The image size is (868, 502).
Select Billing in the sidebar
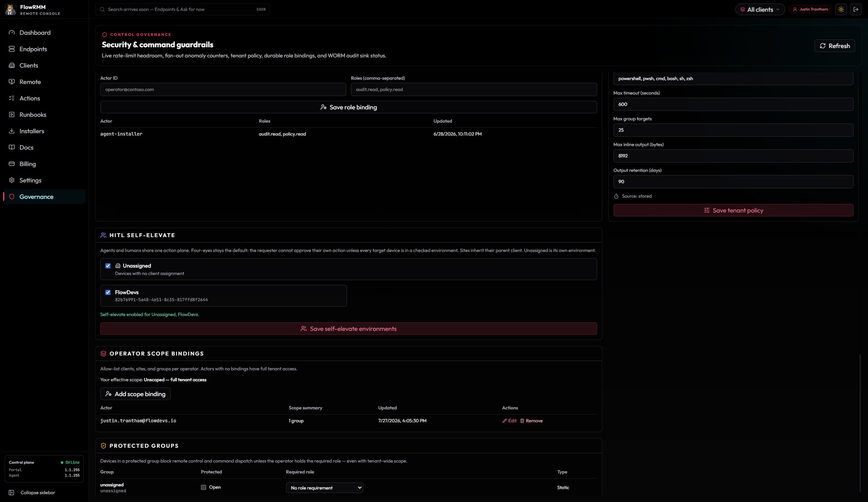pyautogui.click(x=44, y=164)
